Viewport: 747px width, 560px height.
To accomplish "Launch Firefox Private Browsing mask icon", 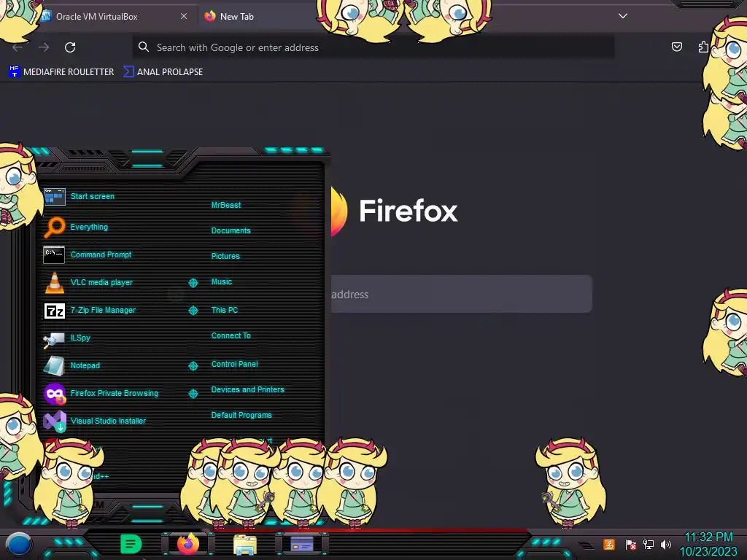I will tap(55, 393).
